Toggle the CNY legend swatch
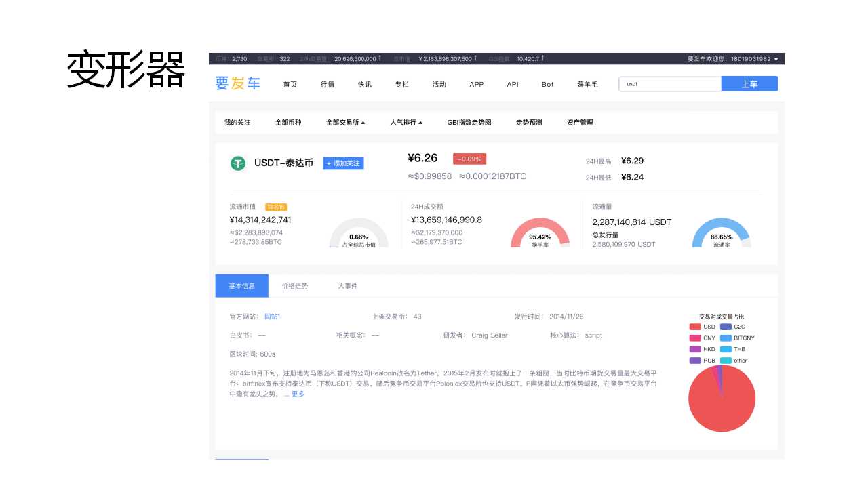 tap(695, 338)
